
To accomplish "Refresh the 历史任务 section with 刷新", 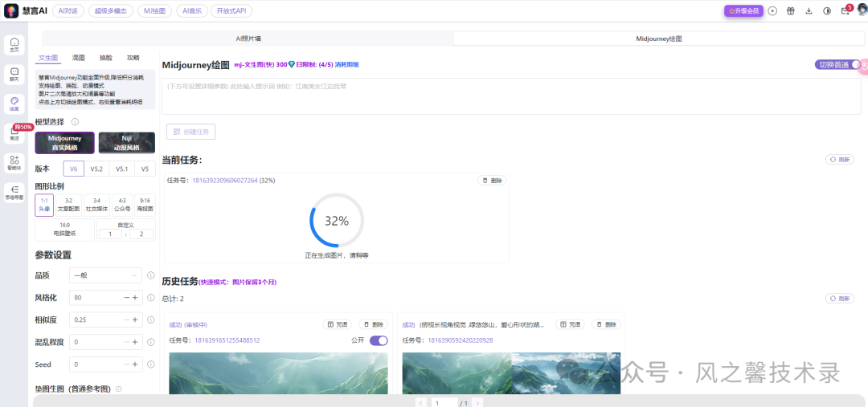I will [x=839, y=299].
